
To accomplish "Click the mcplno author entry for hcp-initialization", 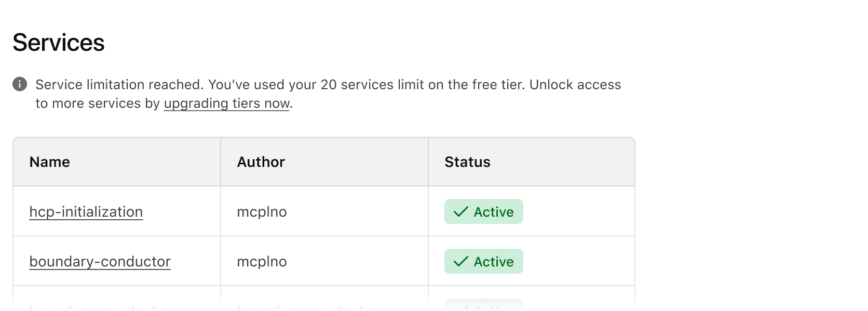I will tap(261, 211).
